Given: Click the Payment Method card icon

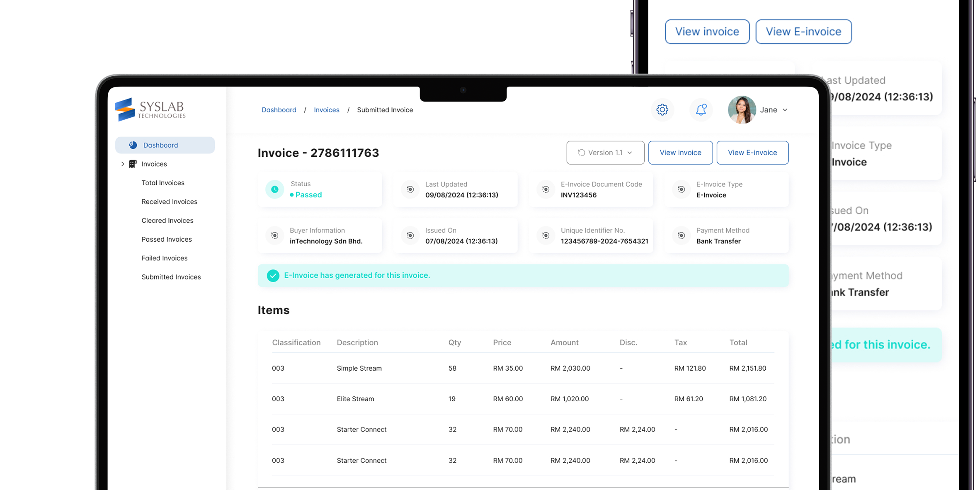Looking at the screenshot, I should click(681, 235).
